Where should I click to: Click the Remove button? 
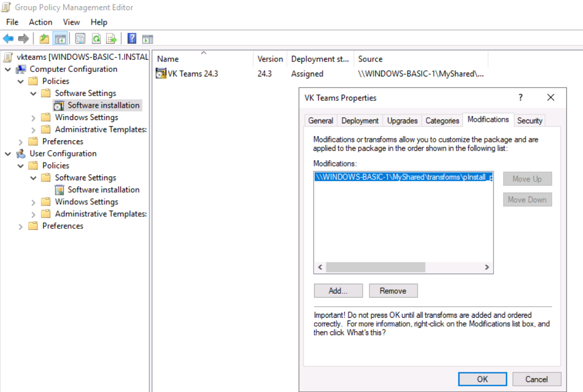tap(393, 290)
